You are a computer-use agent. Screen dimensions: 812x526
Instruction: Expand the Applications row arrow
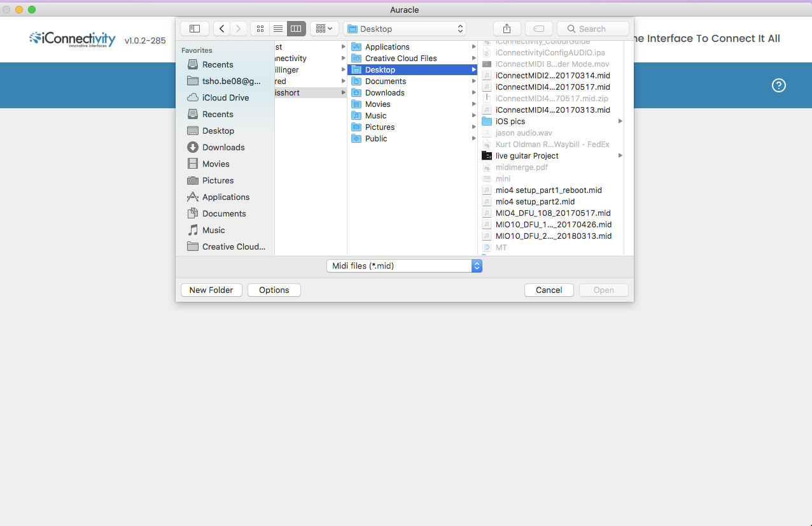coord(473,46)
